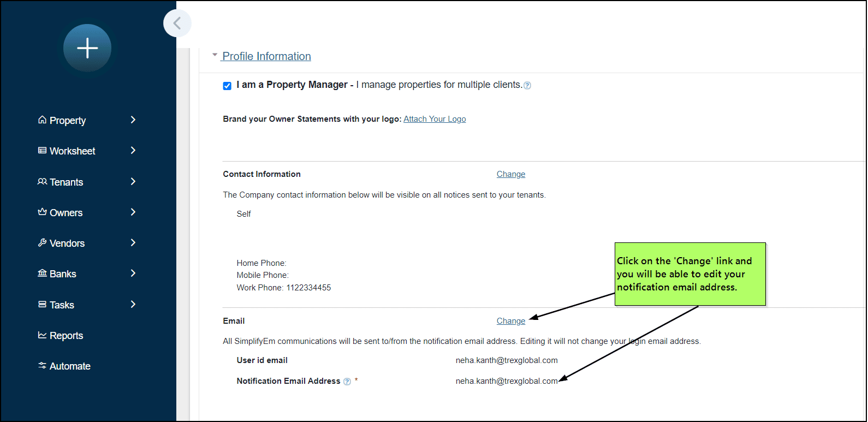The image size is (868, 422).
Task: Uncheck the 'I am a Property Manager' checkbox
Action: [x=227, y=86]
